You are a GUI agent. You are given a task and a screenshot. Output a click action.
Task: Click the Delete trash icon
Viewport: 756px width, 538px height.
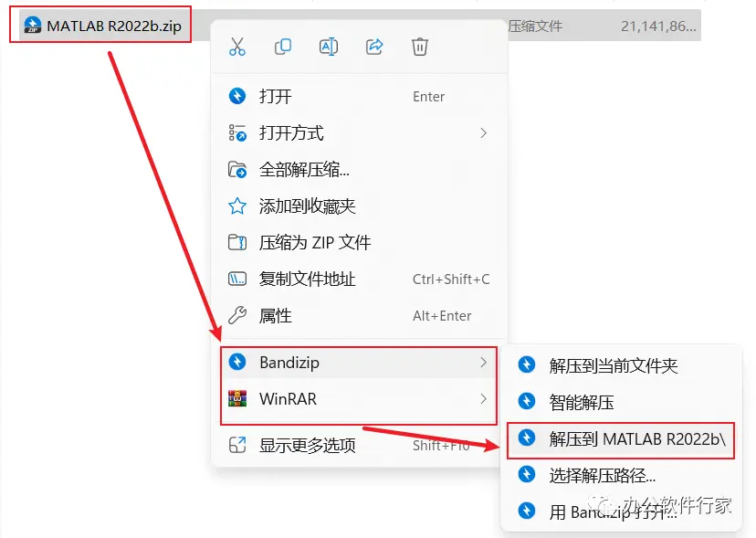click(419, 47)
